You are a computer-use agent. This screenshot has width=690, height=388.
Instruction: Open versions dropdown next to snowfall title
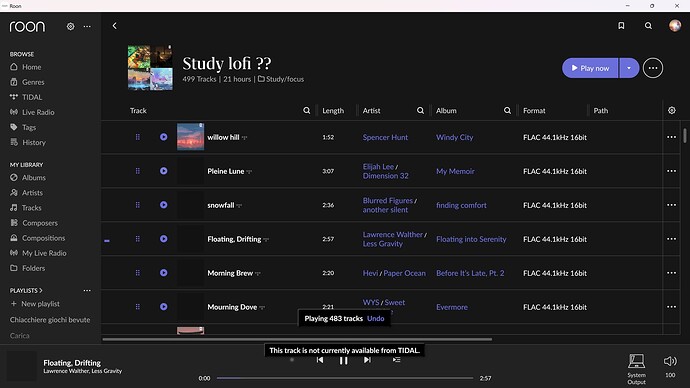(x=239, y=205)
